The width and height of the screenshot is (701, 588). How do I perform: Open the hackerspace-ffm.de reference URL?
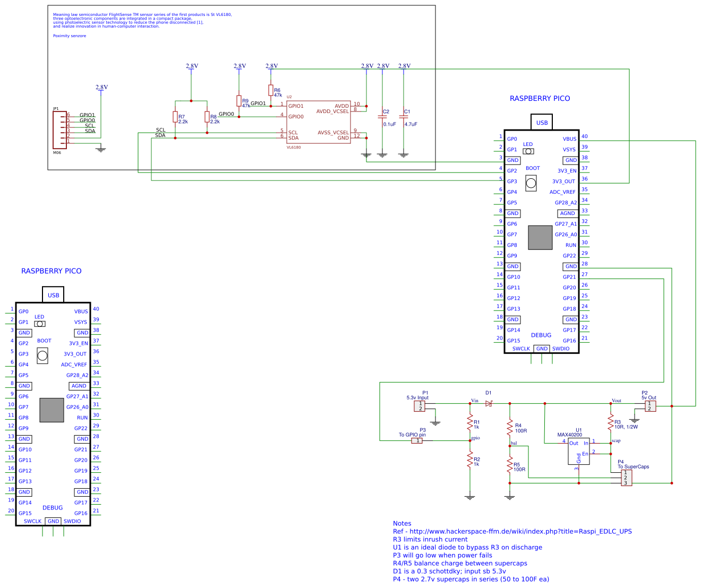(520, 531)
